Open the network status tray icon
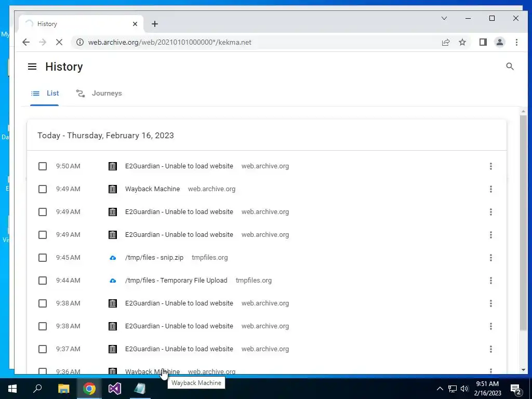532x399 pixels. pos(453,389)
